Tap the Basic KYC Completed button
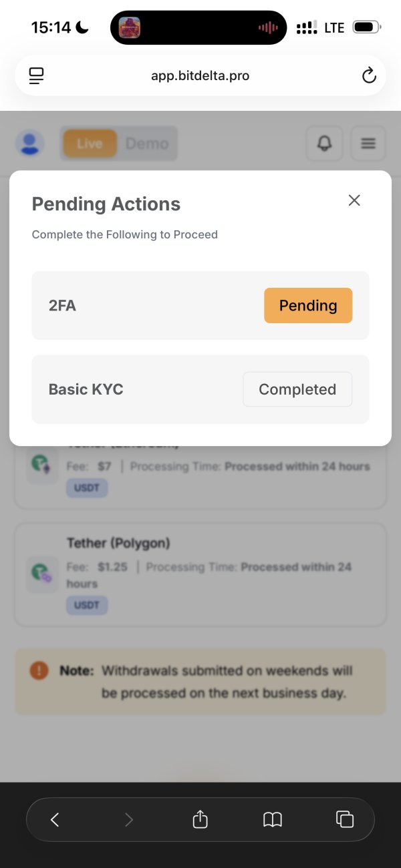Screen dimensions: 401x868 297,389
